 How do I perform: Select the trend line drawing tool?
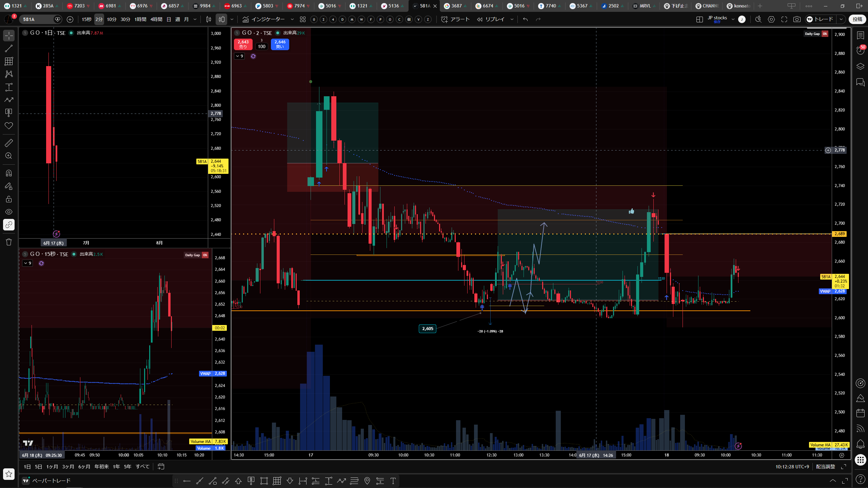pos(9,48)
